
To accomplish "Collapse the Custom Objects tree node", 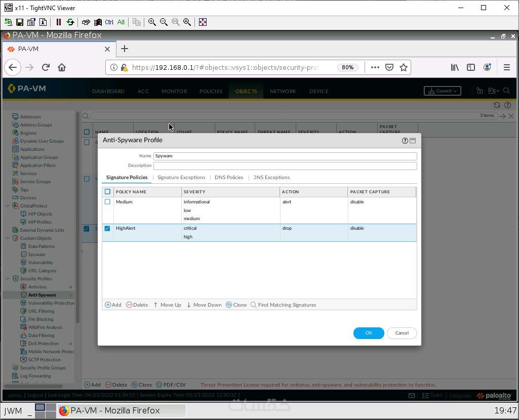I will click(8, 238).
